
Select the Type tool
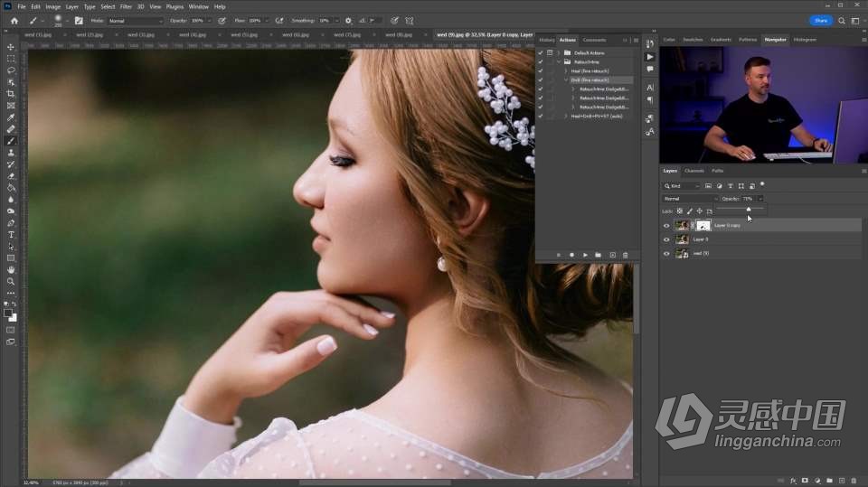pos(11,235)
